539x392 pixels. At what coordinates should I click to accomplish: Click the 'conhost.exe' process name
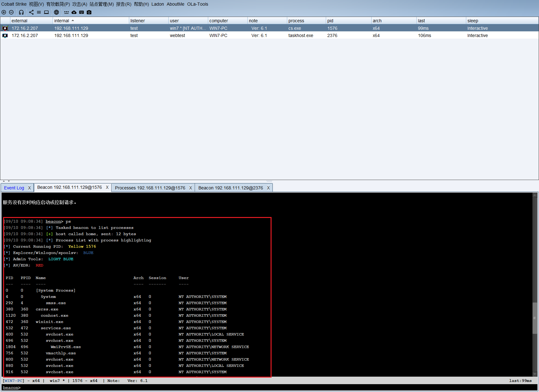[55, 315]
